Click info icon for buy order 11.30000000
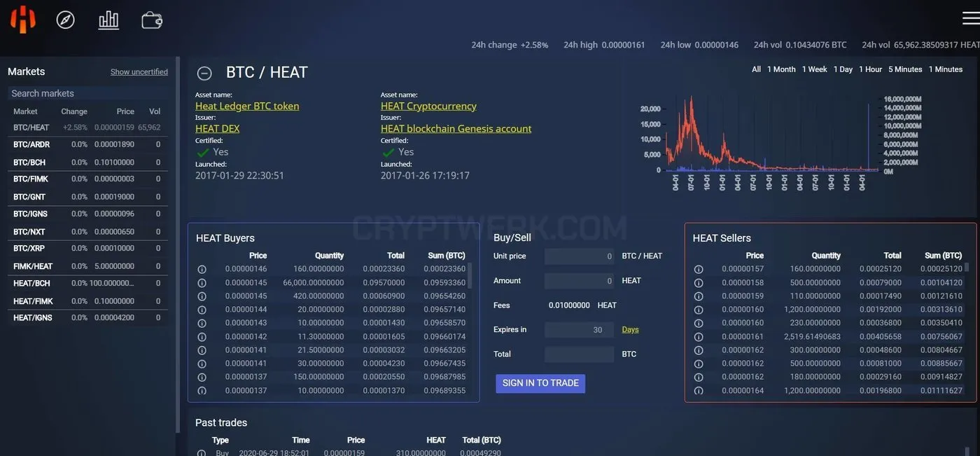Image resolution: width=980 pixels, height=456 pixels. pos(202,337)
